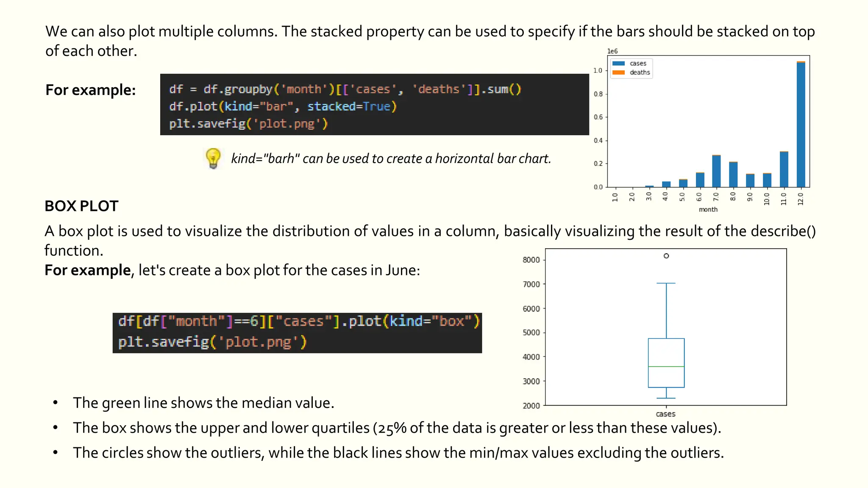Click the 'We can also plot multiple columns' paragraph
The width and height of the screenshot is (868, 488).
(430, 41)
